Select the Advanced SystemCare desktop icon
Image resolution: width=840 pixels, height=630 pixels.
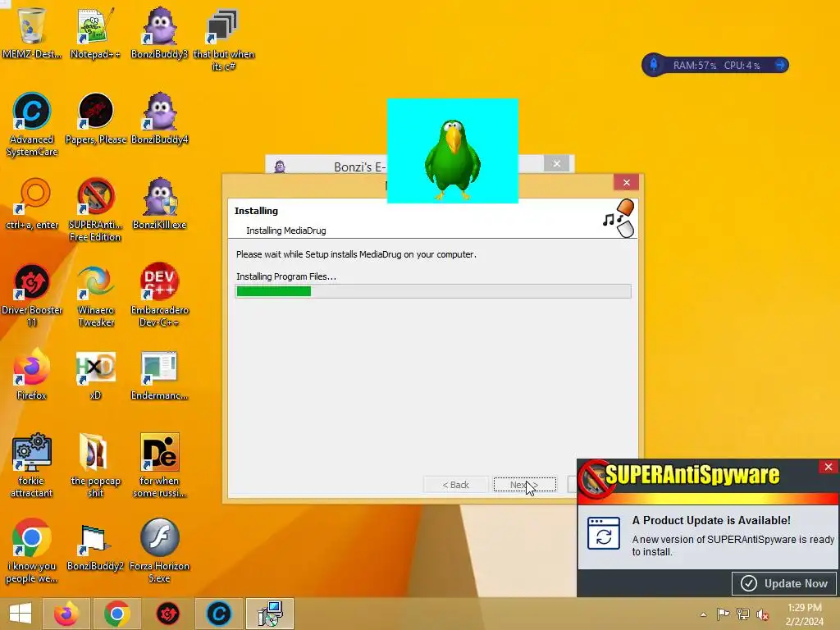point(32,125)
